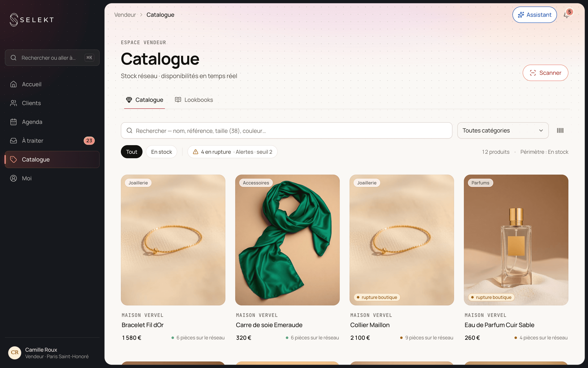Select the En stock filter pill
Screen dimensions: 588x368
(161, 152)
